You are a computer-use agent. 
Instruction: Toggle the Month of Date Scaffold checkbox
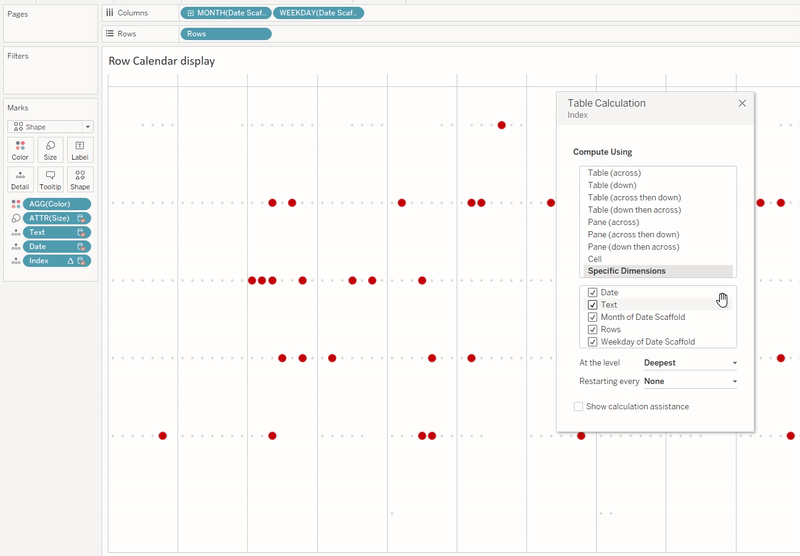click(x=593, y=317)
